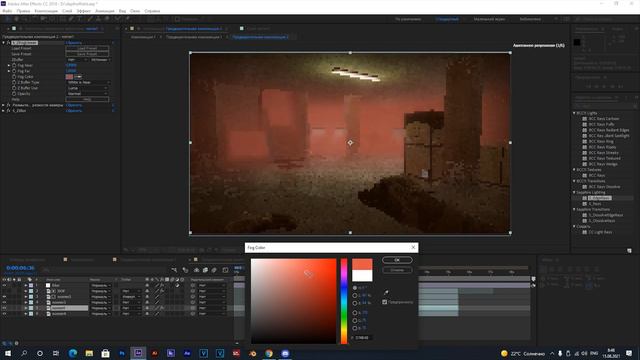Select the B (blue) radio button
This screenshot has height=360, width=640.
point(355,328)
